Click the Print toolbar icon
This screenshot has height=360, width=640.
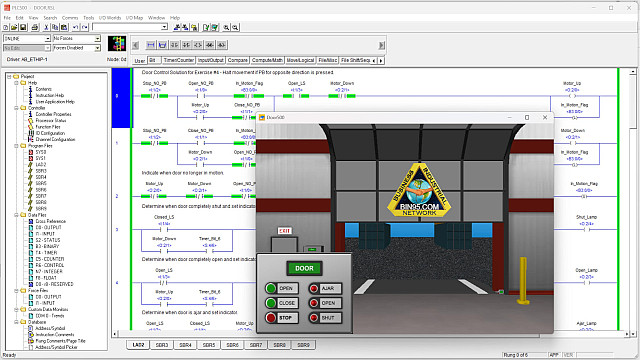35,27
